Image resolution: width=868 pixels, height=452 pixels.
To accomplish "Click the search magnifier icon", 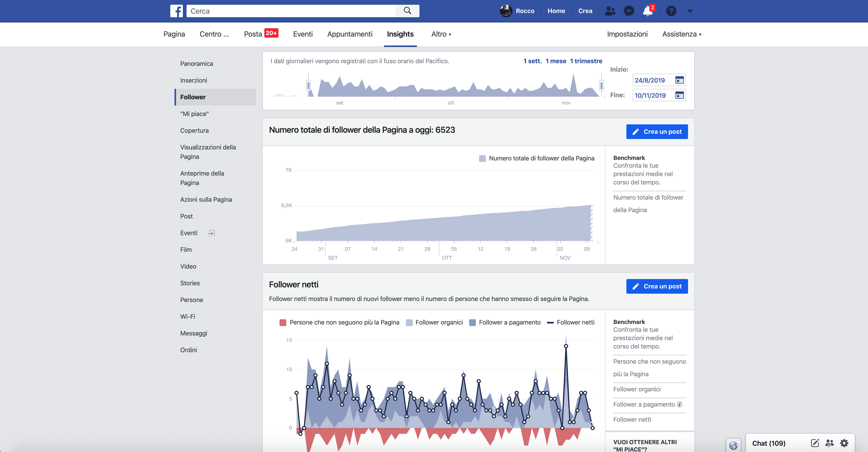I will coord(407,11).
